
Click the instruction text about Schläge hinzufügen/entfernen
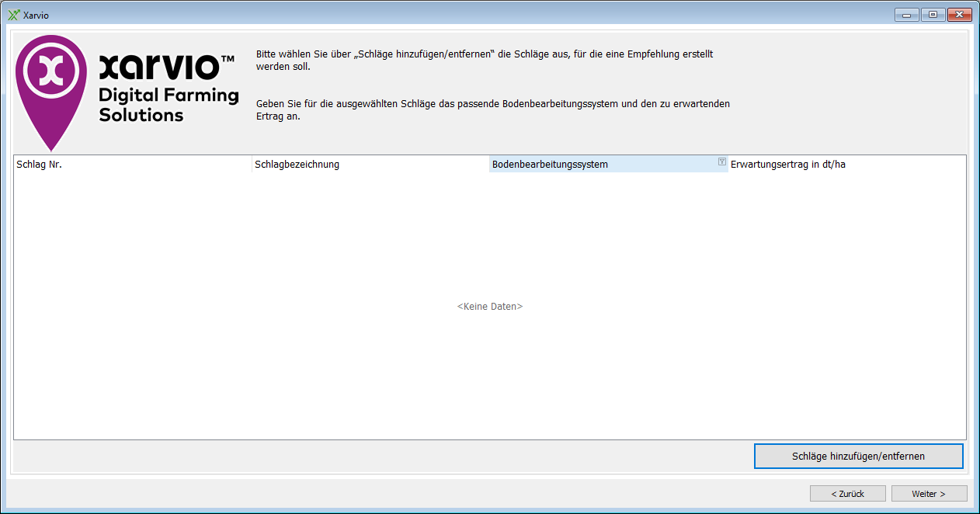485,61
